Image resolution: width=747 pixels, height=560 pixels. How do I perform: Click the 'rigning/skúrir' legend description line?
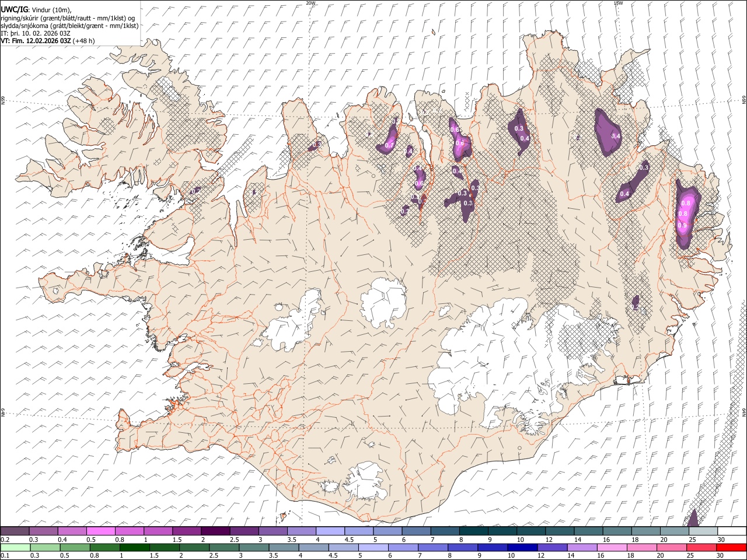coord(68,18)
